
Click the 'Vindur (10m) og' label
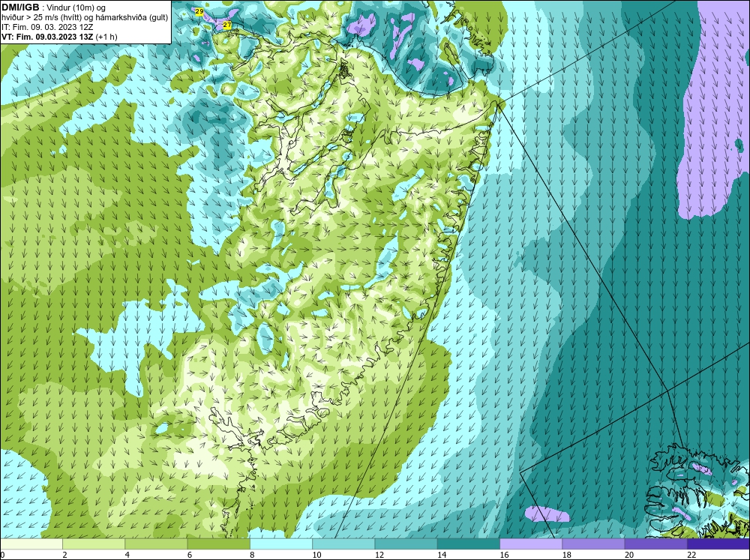[x=76, y=8]
